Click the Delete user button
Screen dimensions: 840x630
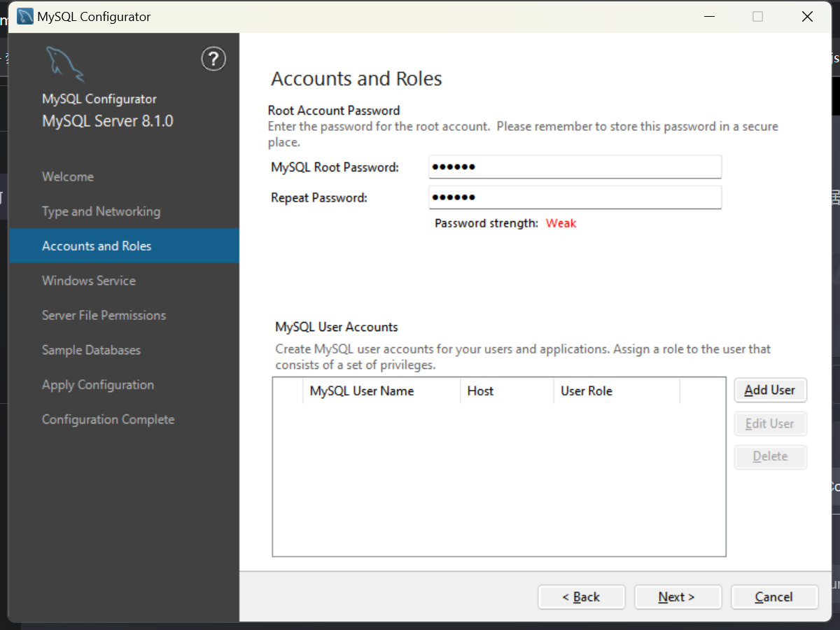point(771,456)
